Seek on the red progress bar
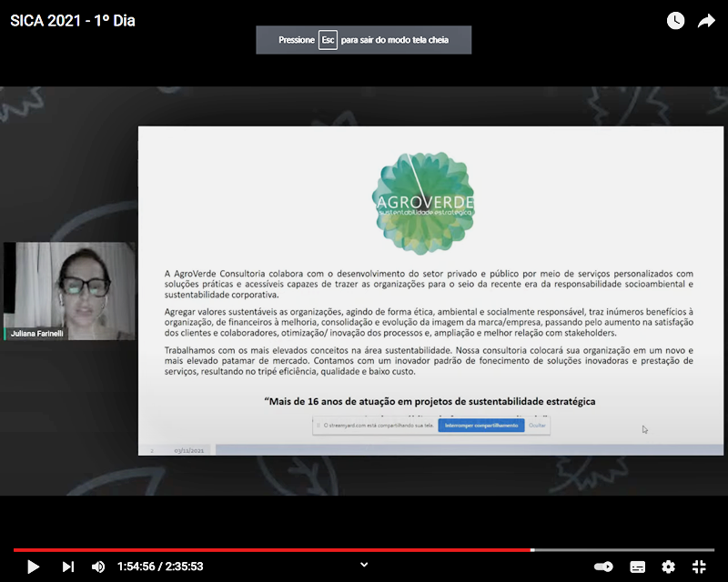This screenshot has width=728, height=582. [x=271, y=550]
